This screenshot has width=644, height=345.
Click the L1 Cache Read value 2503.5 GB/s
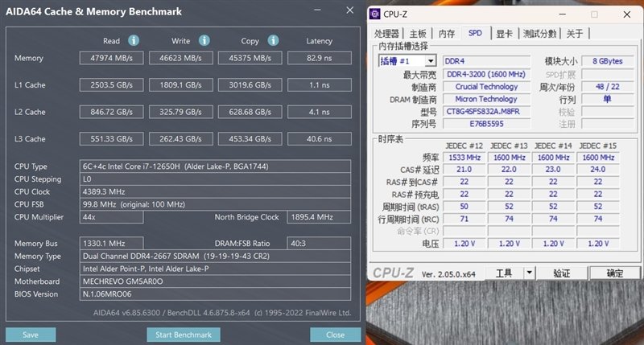tap(111, 85)
